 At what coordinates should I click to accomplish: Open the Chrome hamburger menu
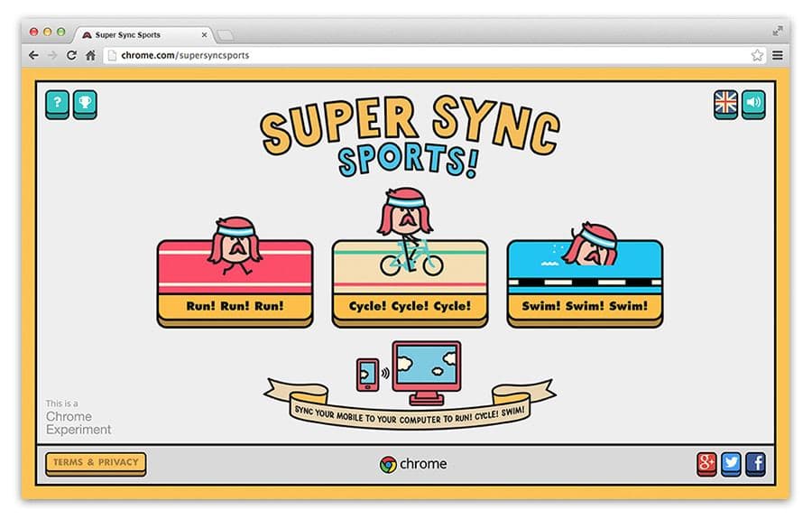click(778, 55)
